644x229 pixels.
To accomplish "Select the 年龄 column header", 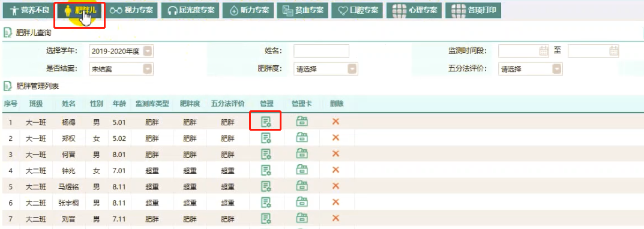I will pos(119,104).
